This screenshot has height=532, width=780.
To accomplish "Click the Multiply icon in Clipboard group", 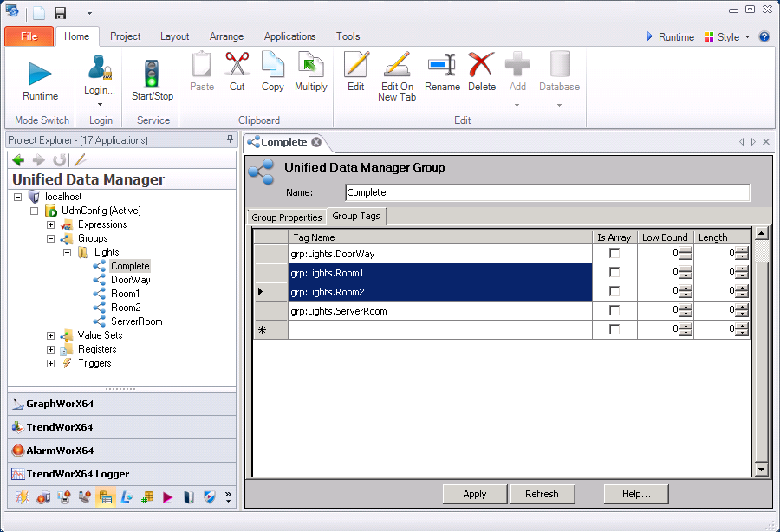I will (310, 65).
